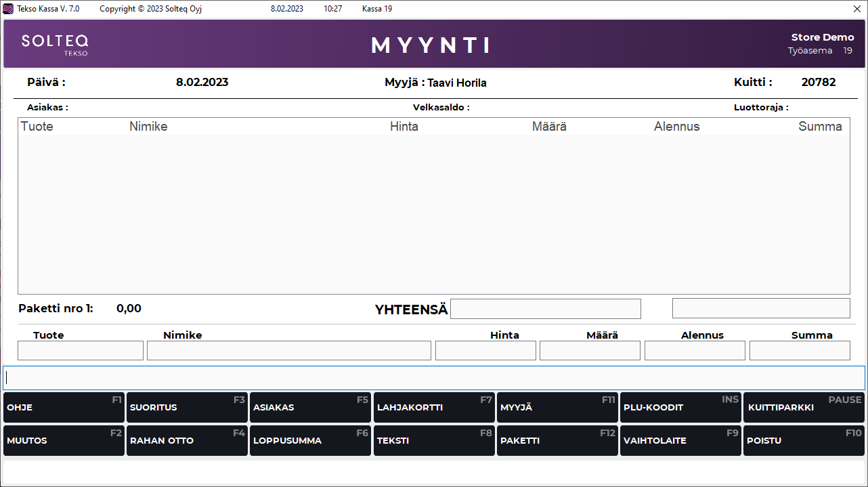The height and width of the screenshot is (487, 868).
Task: Select the PAKETTI F12 button
Action: point(557,441)
